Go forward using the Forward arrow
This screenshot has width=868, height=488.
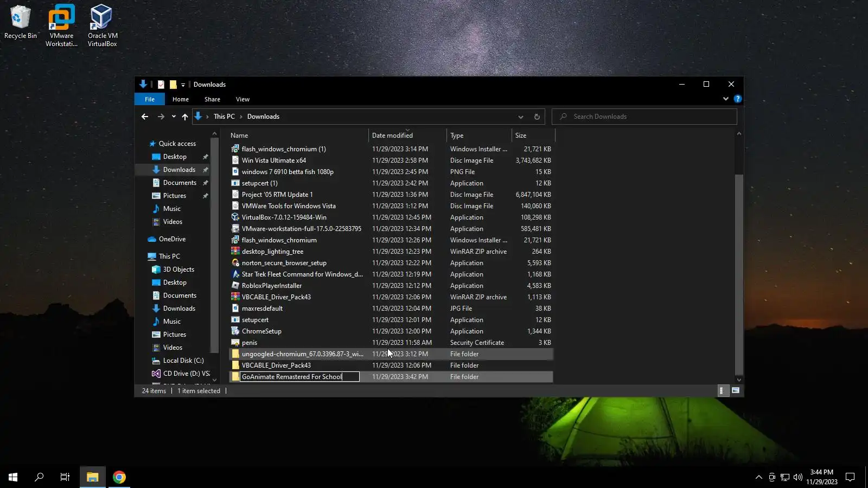[161, 117]
